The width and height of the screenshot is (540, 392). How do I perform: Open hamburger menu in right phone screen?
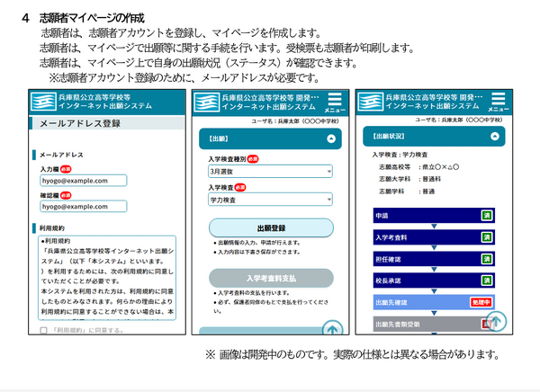coord(498,102)
